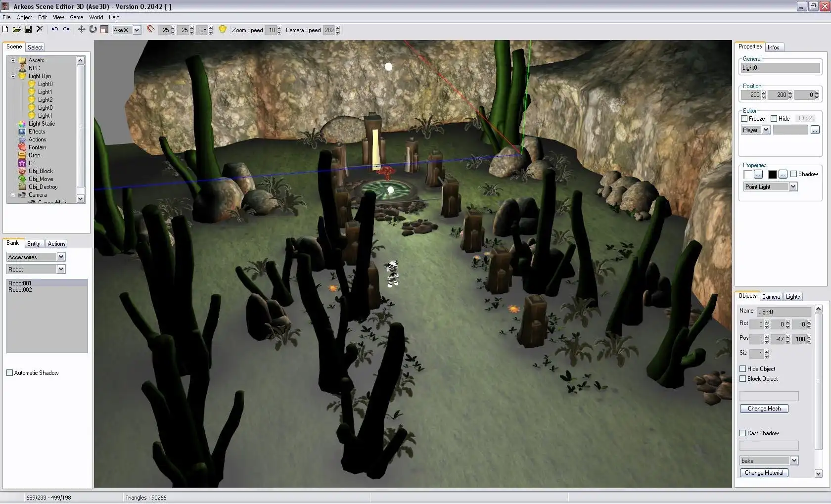
Task: Click the ellipsis button beside white swatch
Action: 758,175
